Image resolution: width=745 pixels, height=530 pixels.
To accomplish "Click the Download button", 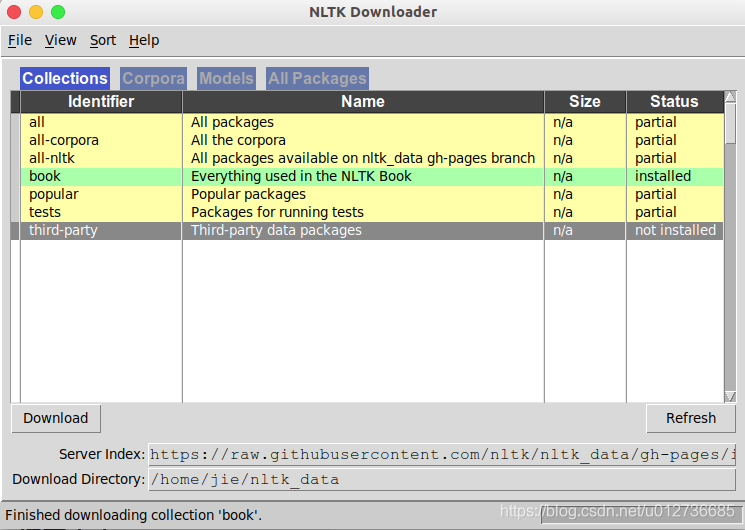I will [56, 418].
